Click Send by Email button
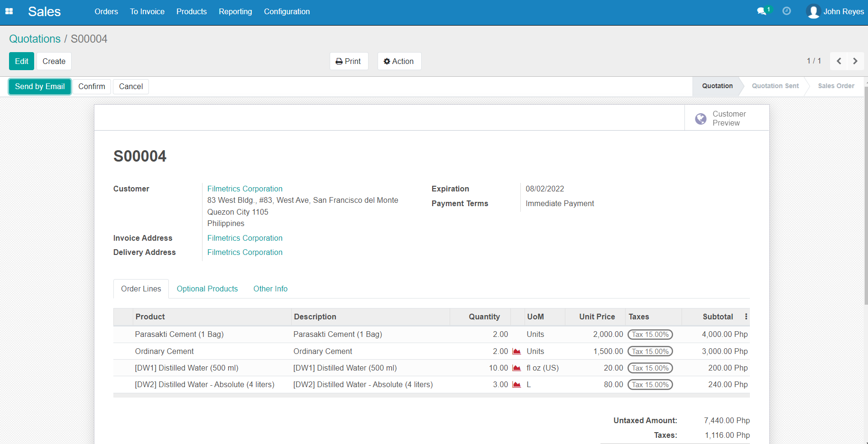 point(40,87)
